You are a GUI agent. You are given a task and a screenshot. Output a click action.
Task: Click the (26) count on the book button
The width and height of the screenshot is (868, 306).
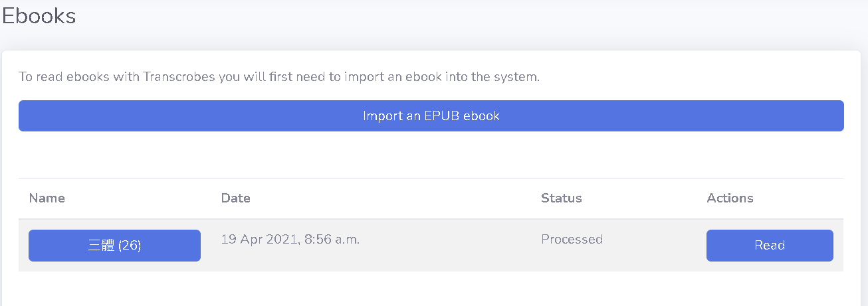[130, 246]
